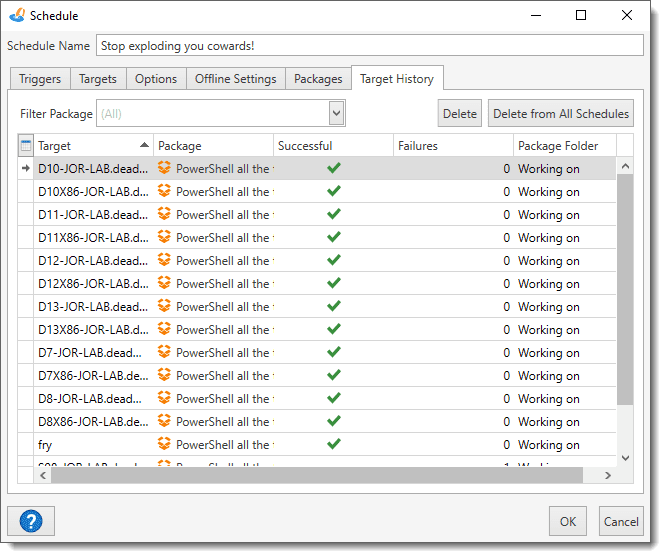Click the Delete button
This screenshot has height=558, width=666.
point(460,113)
